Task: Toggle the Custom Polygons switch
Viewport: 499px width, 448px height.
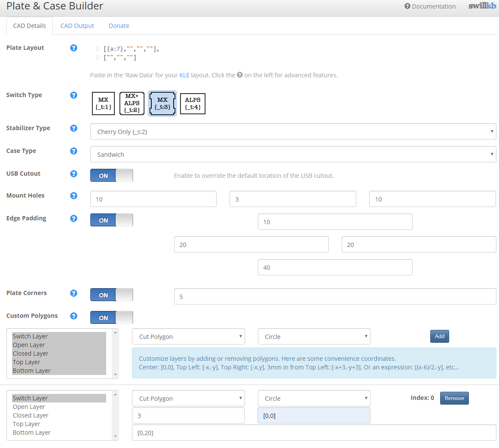Action: pos(111,318)
